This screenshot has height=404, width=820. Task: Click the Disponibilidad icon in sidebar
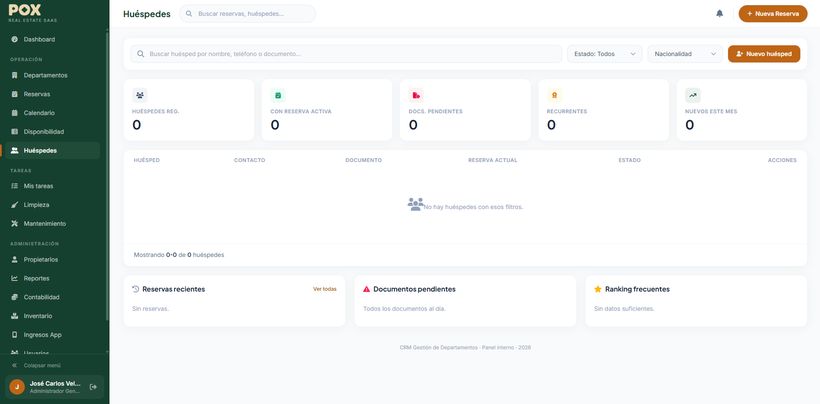click(x=14, y=132)
